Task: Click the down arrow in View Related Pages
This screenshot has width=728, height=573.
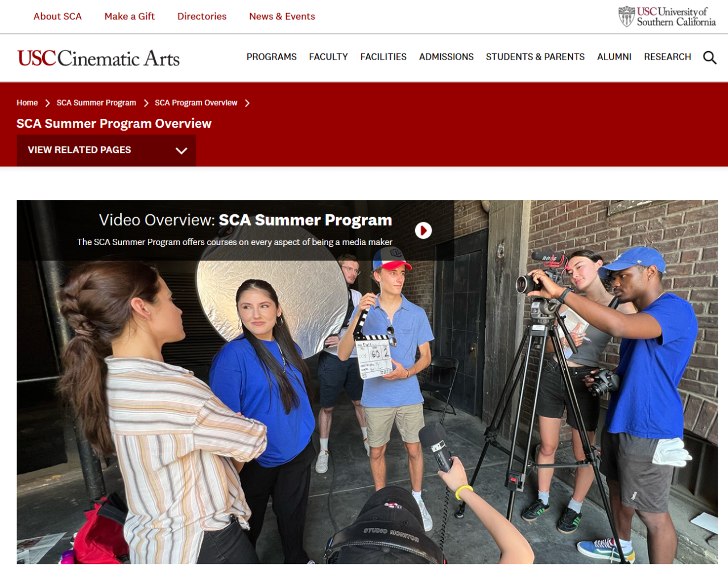Action: [181, 151]
